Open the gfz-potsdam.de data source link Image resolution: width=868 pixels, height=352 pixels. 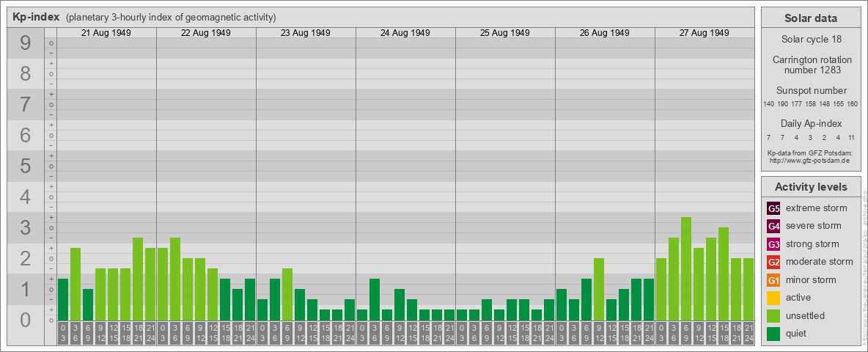coord(811,161)
